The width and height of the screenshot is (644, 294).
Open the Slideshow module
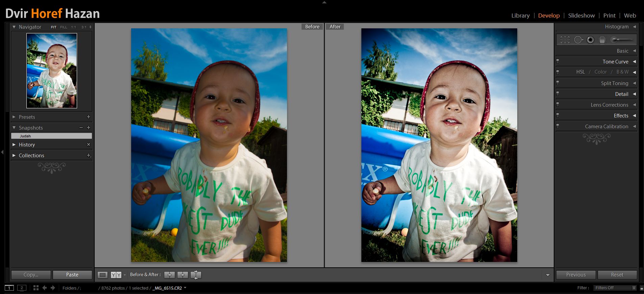tap(581, 16)
